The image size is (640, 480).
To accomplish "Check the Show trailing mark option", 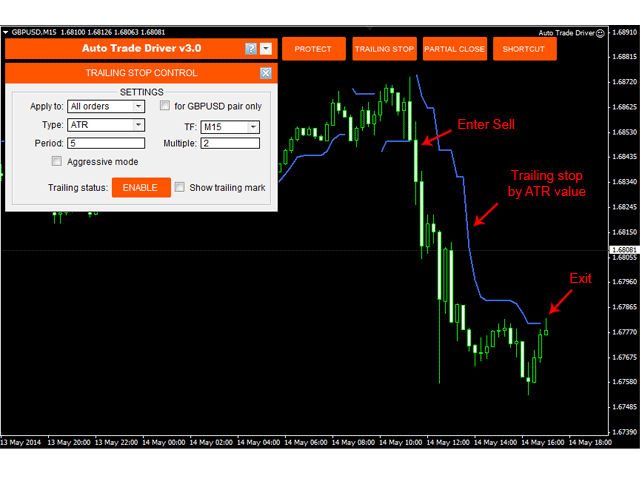I will click(180, 187).
